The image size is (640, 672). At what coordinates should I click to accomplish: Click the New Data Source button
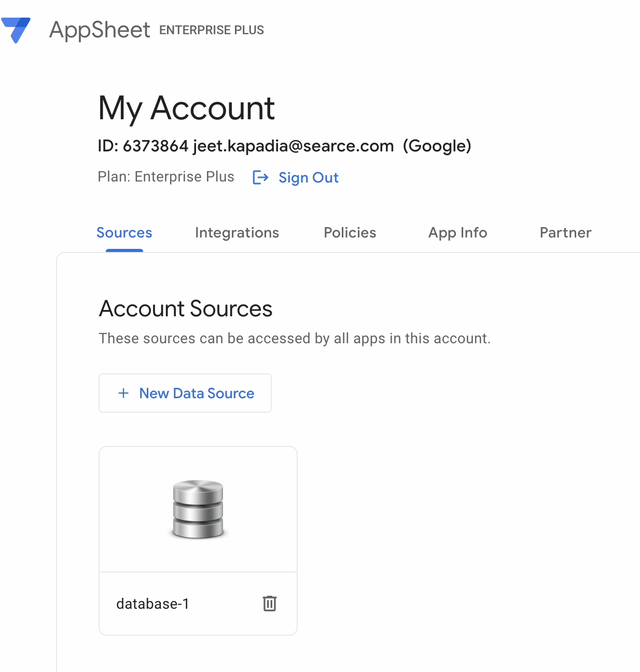[185, 393]
